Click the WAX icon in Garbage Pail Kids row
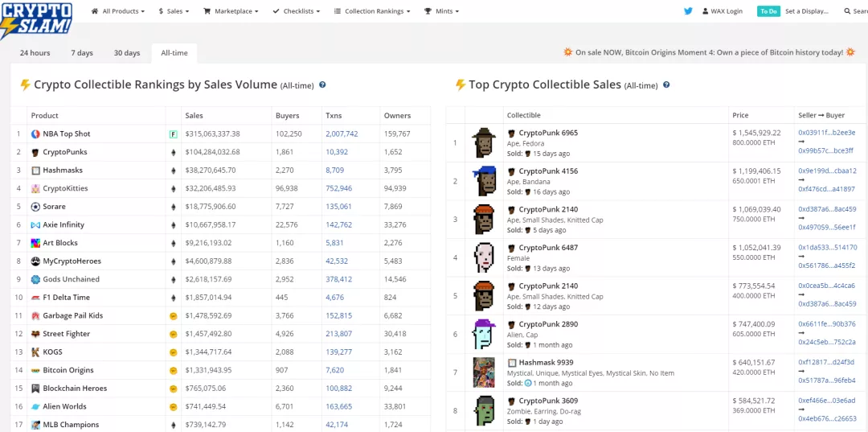Image resolution: width=868 pixels, height=432 pixels. (173, 316)
